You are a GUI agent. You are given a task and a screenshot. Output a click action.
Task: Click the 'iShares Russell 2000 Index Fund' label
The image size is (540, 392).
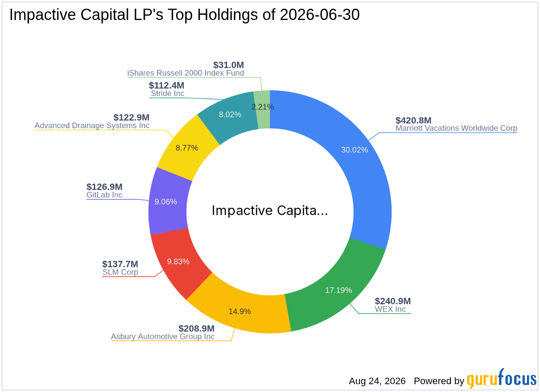coord(186,73)
